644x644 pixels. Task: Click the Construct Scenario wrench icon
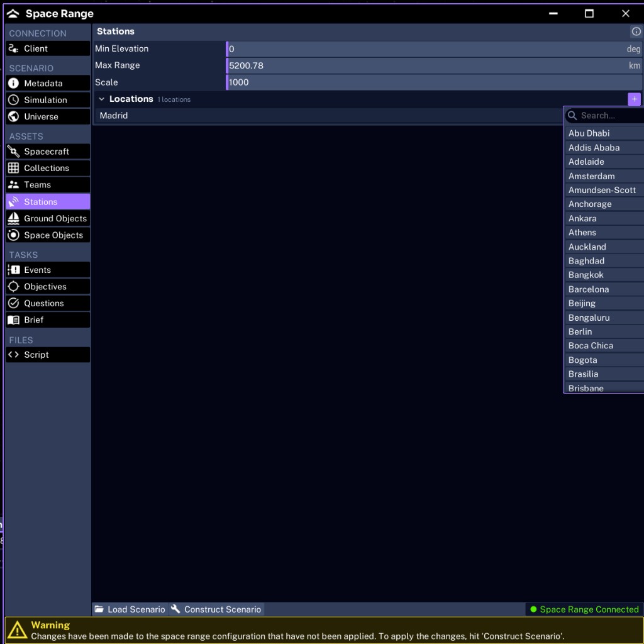(x=176, y=609)
